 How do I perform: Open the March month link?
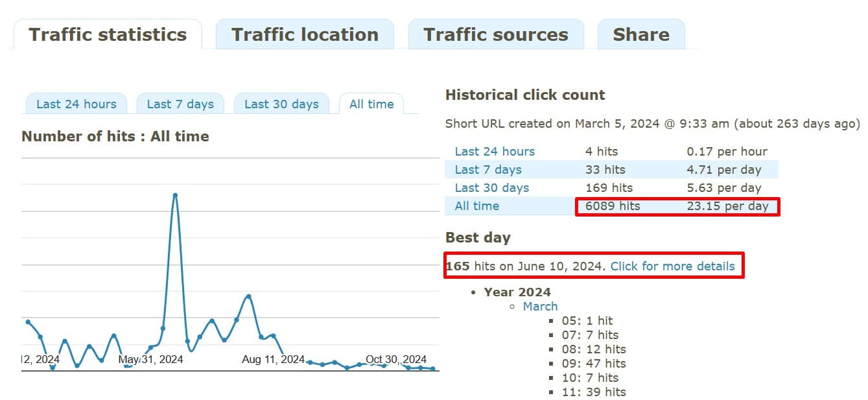pos(540,307)
